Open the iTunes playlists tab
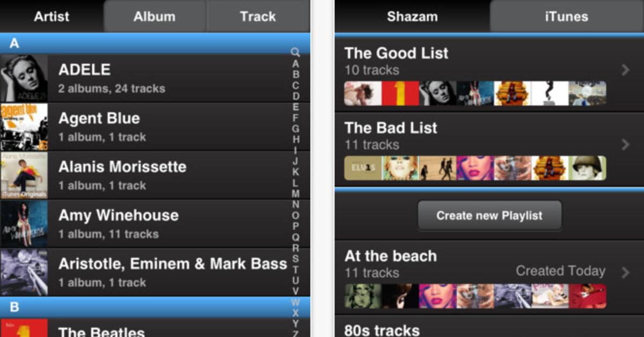Image resolution: width=644 pixels, height=337 pixels. tap(566, 16)
